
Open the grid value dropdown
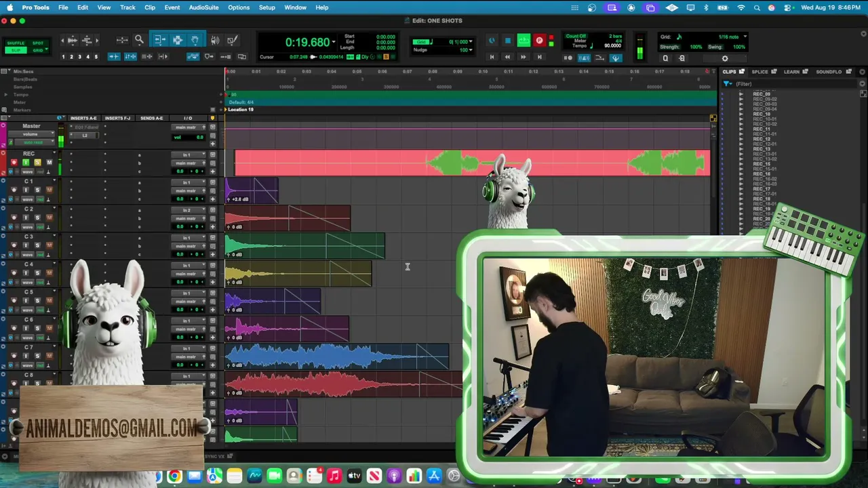click(x=470, y=42)
